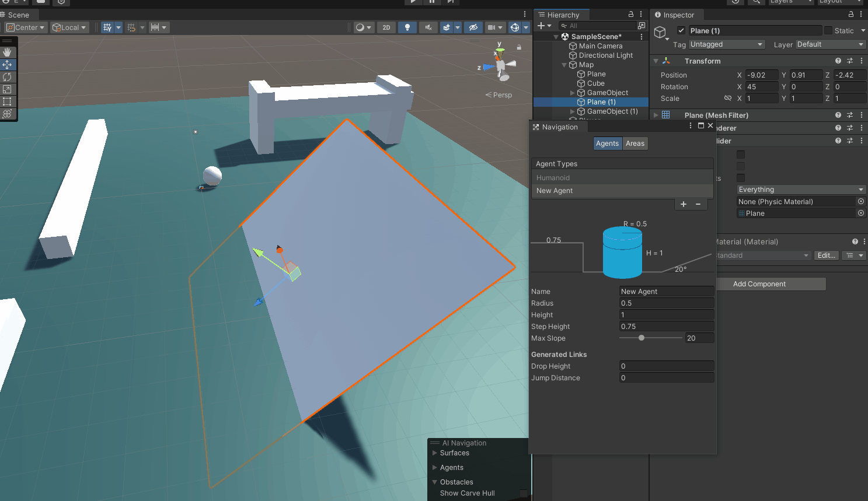This screenshot has height=501, width=868.
Task: Add a new agent type with plus
Action: click(684, 204)
